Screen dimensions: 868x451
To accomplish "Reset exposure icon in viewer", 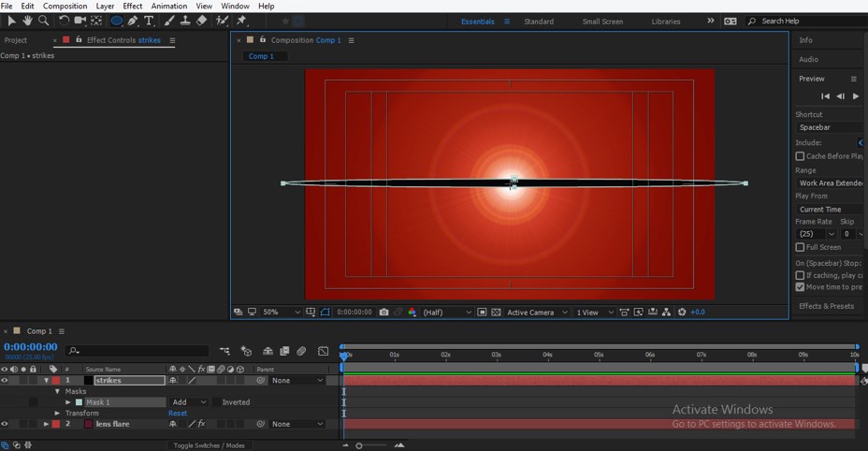I will click(x=682, y=312).
